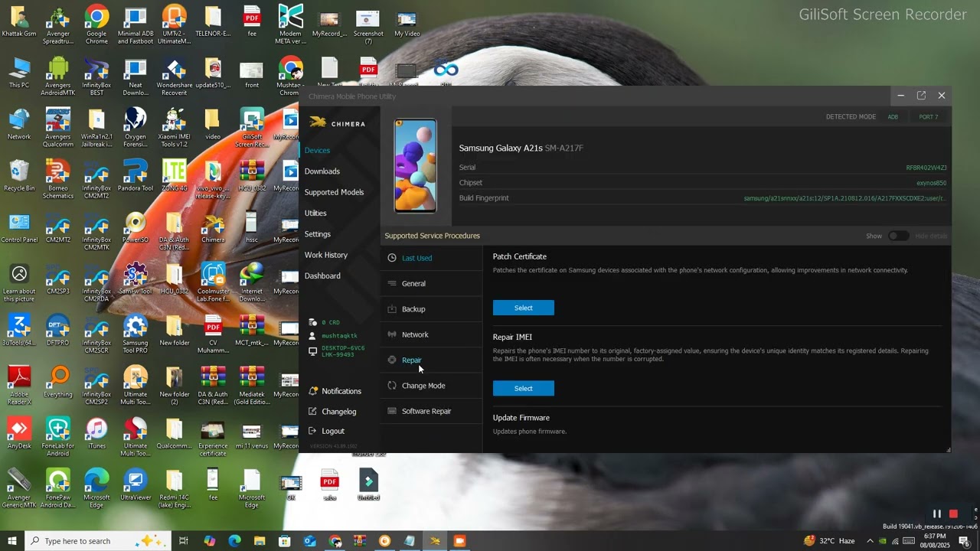Select the This PC desktop icon

pos(19,73)
